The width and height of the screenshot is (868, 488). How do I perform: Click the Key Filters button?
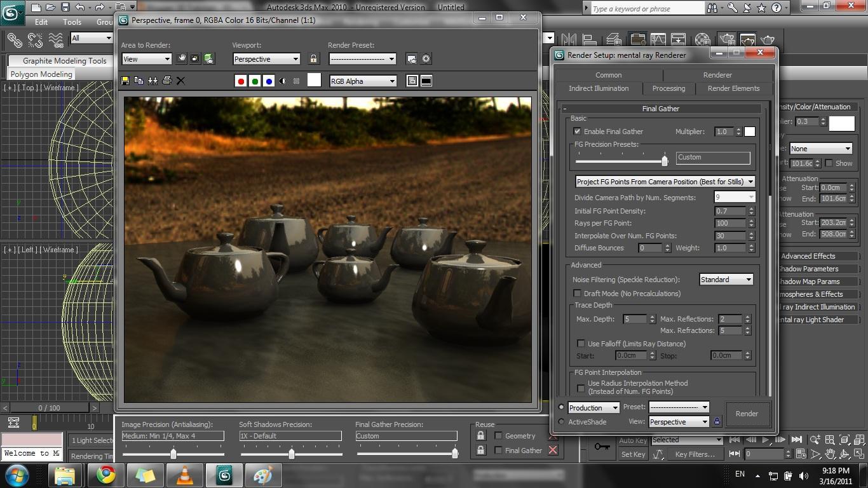point(695,454)
